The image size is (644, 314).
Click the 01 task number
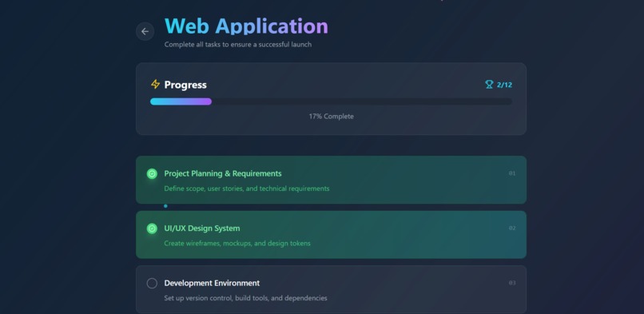coord(512,173)
